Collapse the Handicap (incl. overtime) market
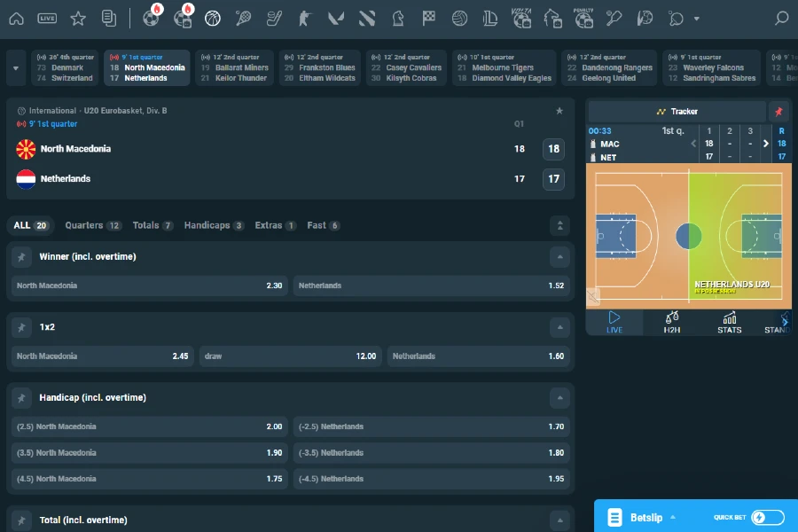The image size is (798, 532). 559,398
